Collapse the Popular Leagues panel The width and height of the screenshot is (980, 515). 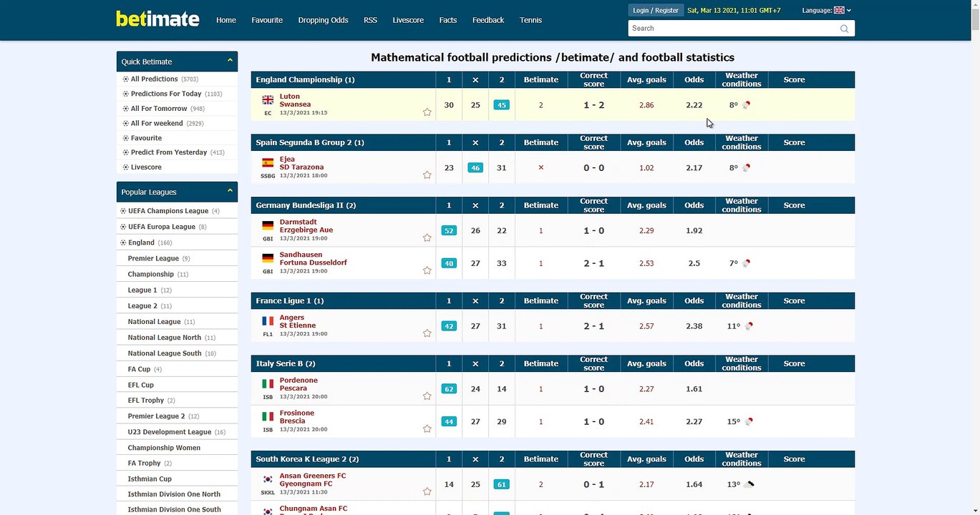coord(230,191)
